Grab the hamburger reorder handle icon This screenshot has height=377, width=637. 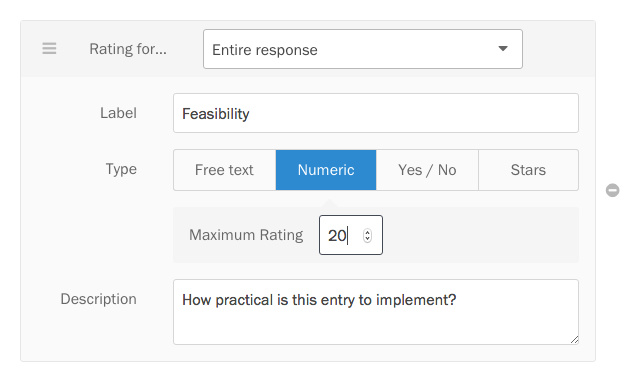click(x=49, y=49)
